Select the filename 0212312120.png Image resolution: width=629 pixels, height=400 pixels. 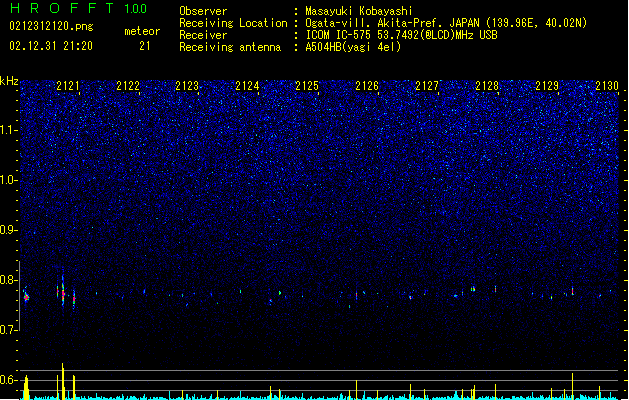[51, 27]
